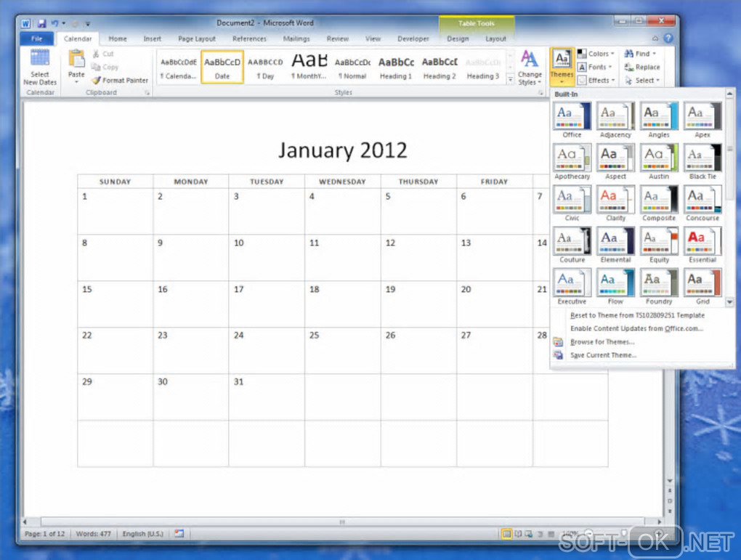Image resolution: width=741 pixels, height=560 pixels.
Task: Open the Styles pane dialog launcher
Action: tap(540, 93)
